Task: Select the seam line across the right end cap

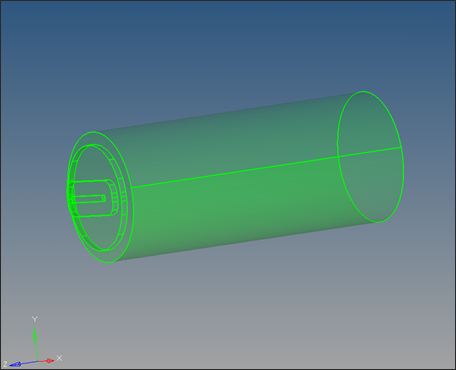Action: [369, 152]
